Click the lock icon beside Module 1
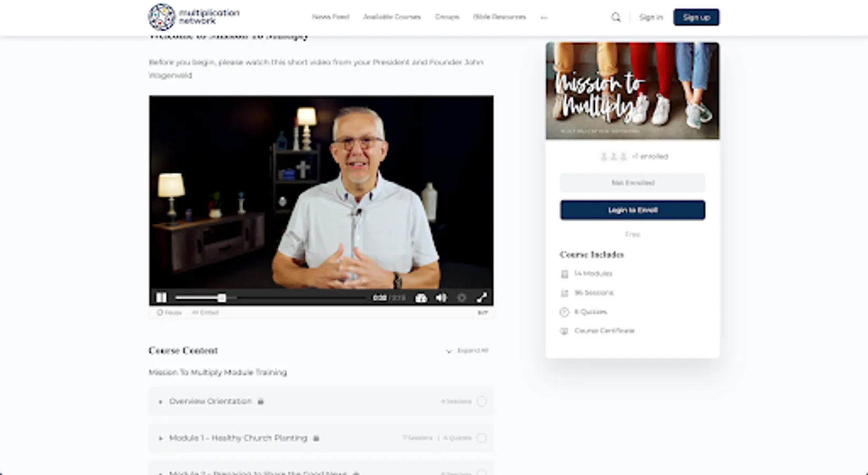 point(316,438)
